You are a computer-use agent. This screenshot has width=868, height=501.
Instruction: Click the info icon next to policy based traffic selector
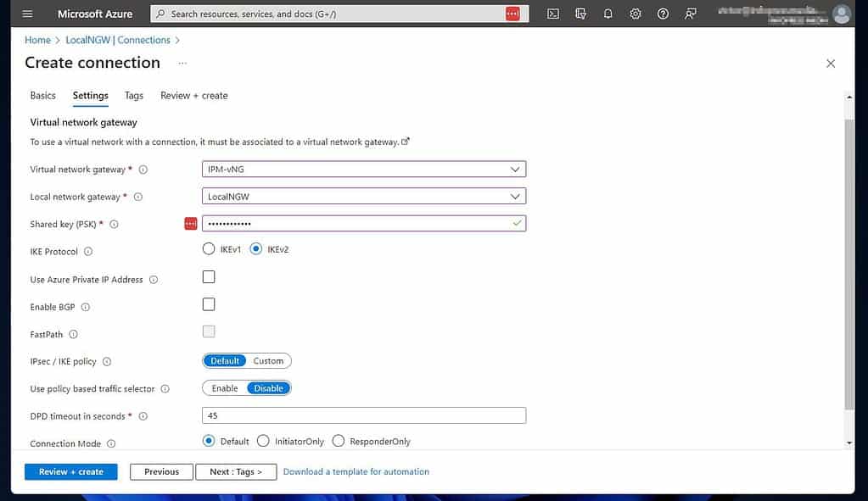pyautogui.click(x=165, y=389)
